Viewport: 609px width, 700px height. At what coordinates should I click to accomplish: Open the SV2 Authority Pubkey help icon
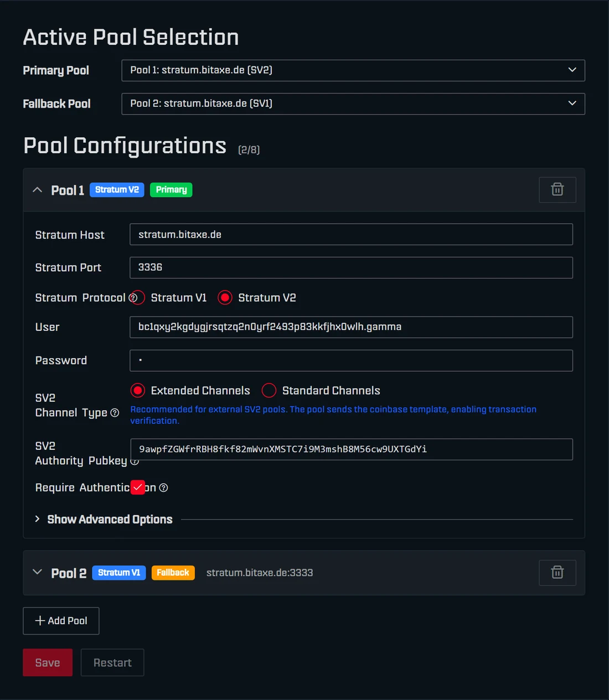[135, 461]
